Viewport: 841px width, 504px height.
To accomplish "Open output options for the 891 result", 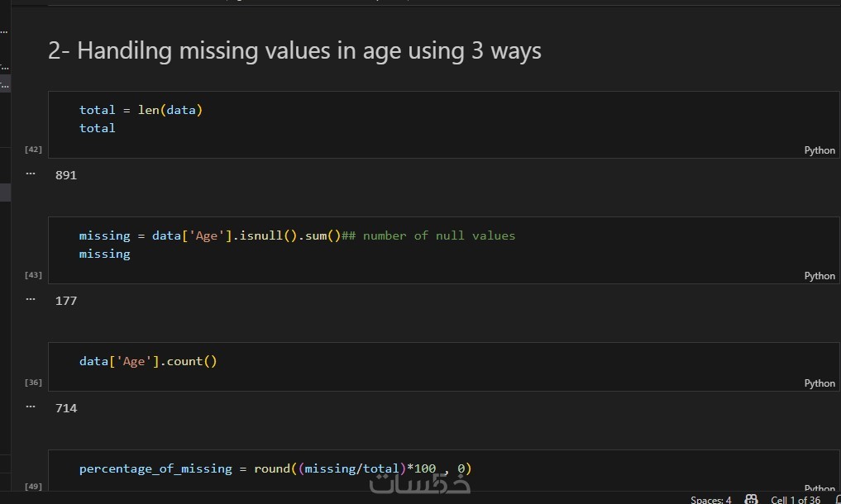I will [x=31, y=174].
